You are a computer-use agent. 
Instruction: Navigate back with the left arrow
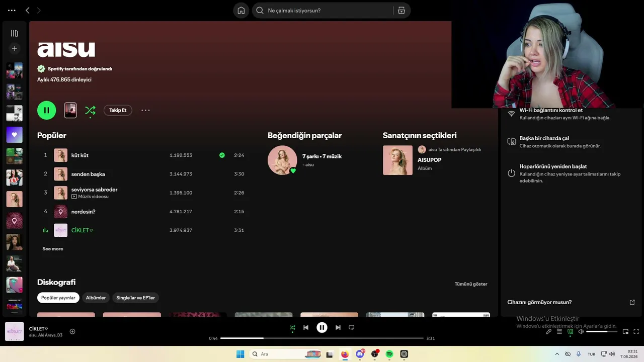coord(28,11)
